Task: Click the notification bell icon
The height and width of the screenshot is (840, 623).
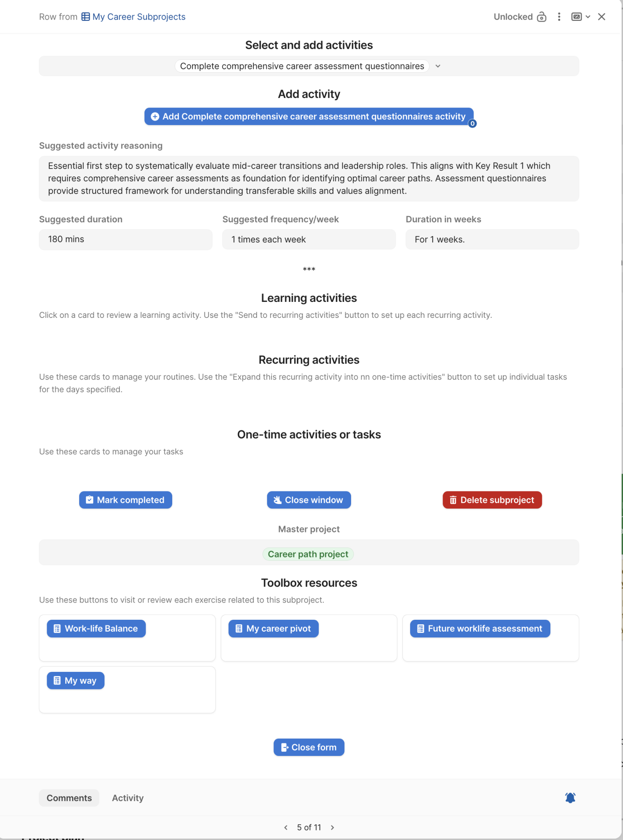Action: 570,798
